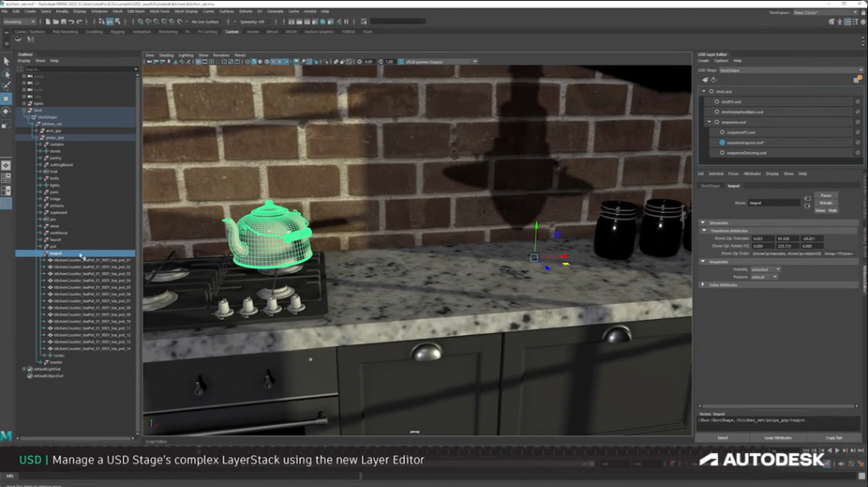Click the load layer icon in Layer Editor
The height and width of the screenshot is (487, 868).
[714, 80]
